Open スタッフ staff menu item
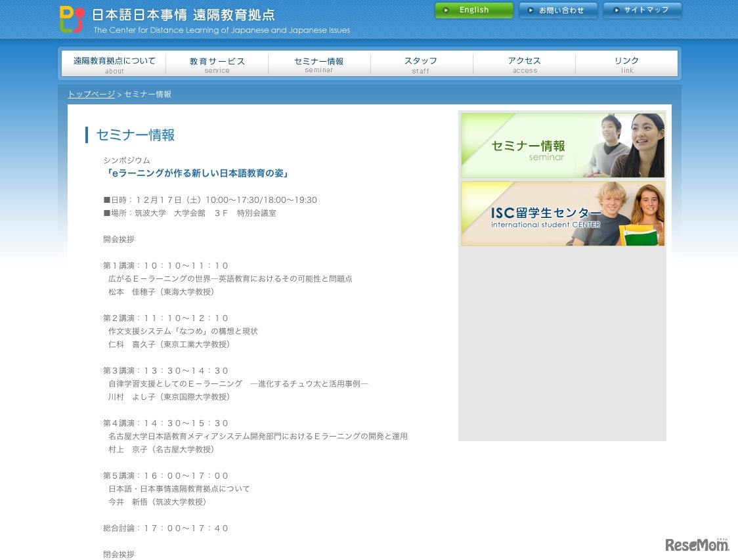 click(x=421, y=64)
